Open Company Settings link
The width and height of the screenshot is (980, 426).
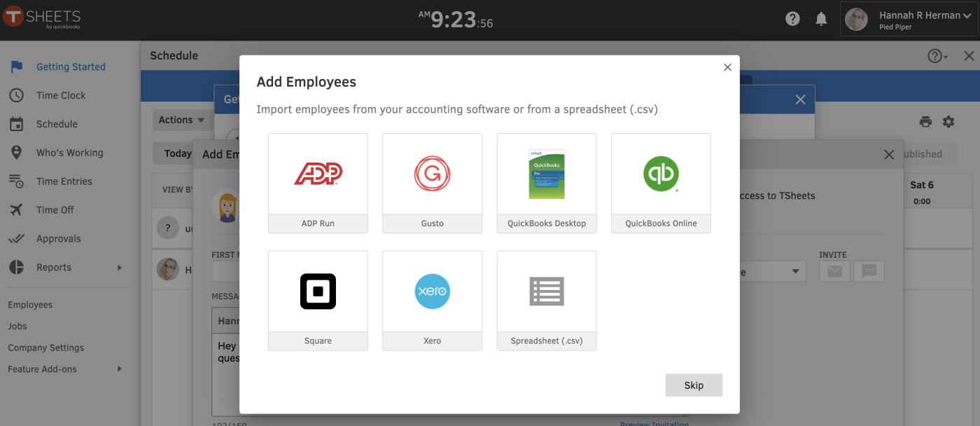tap(45, 348)
